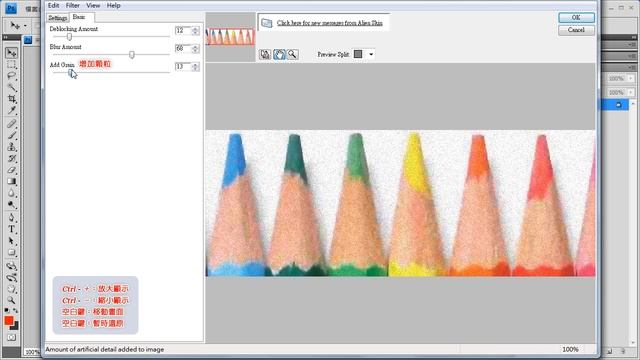640x360 pixels.
Task: Open the Help menu
Action: 113,5
